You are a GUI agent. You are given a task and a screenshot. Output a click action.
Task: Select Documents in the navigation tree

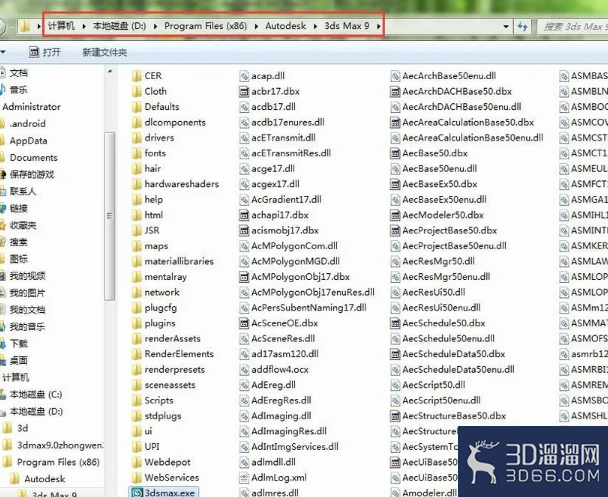coord(34,158)
